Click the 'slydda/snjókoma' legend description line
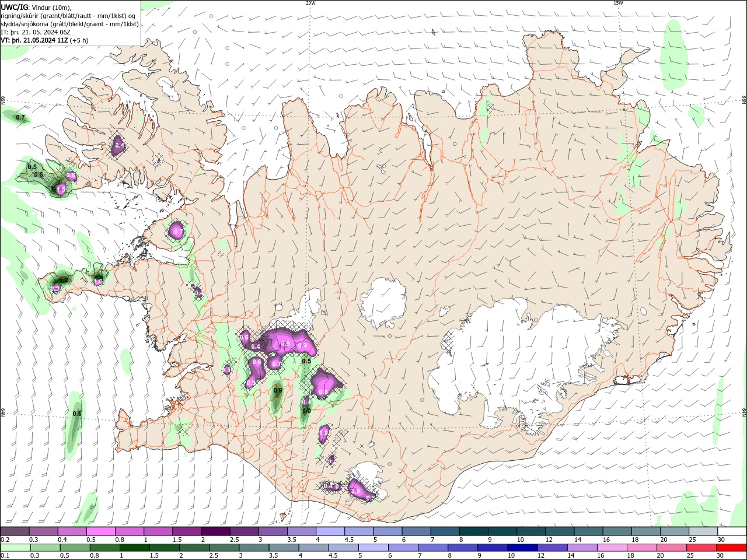Image resolution: width=747 pixels, height=560 pixels. 70,24
